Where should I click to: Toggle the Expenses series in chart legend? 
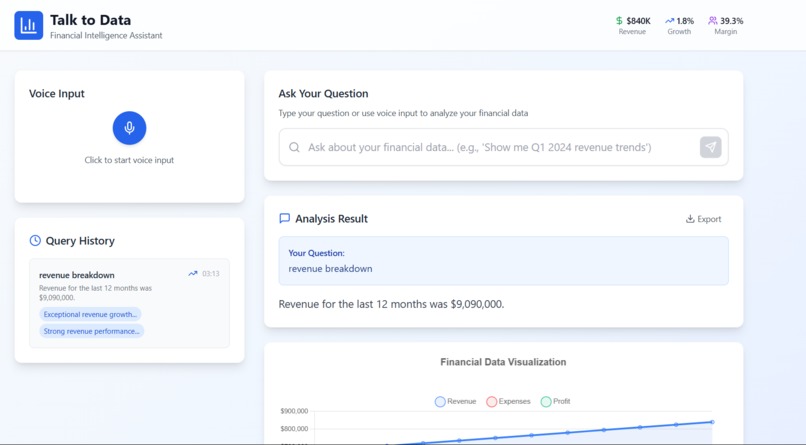(x=508, y=401)
